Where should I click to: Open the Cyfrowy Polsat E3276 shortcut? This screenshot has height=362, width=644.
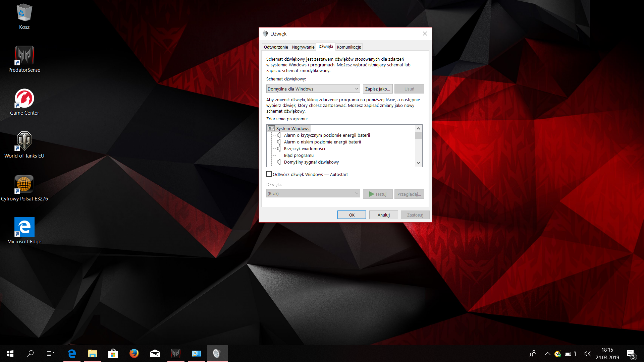click(x=24, y=184)
